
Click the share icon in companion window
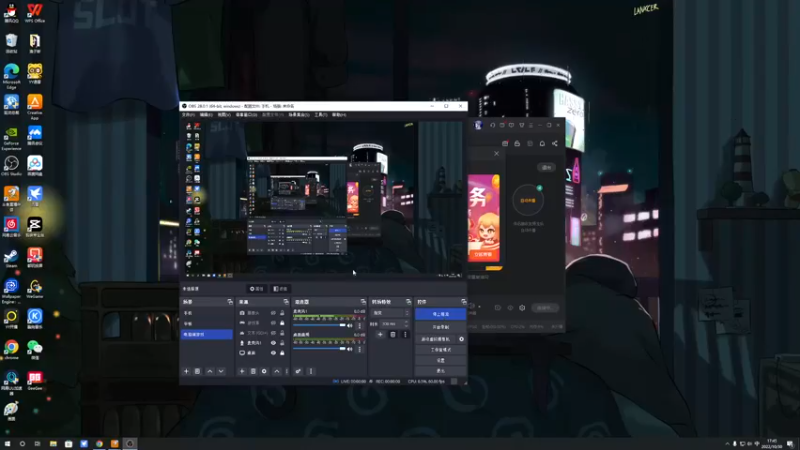(555, 144)
